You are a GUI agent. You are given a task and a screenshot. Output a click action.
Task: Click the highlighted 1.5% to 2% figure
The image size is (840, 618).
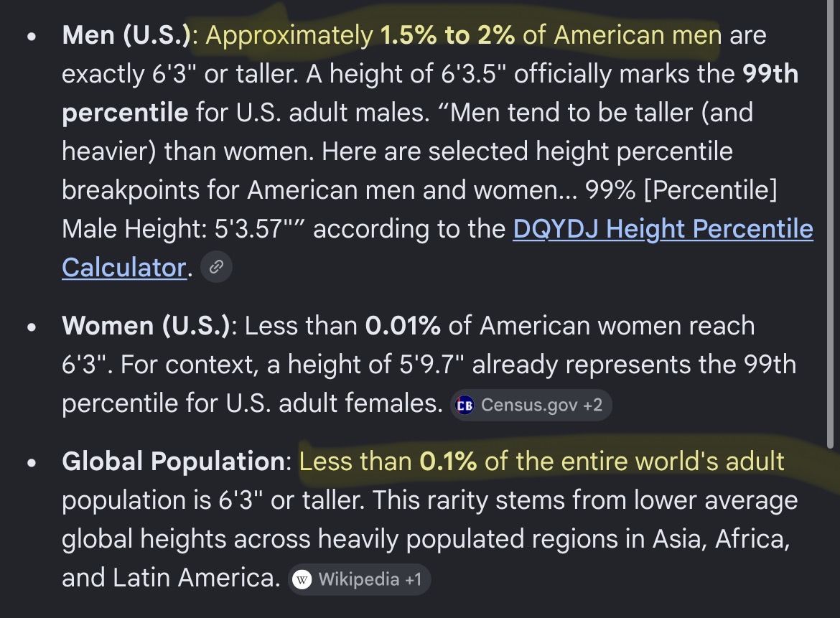pyautogui.click(x=448, y=35)
